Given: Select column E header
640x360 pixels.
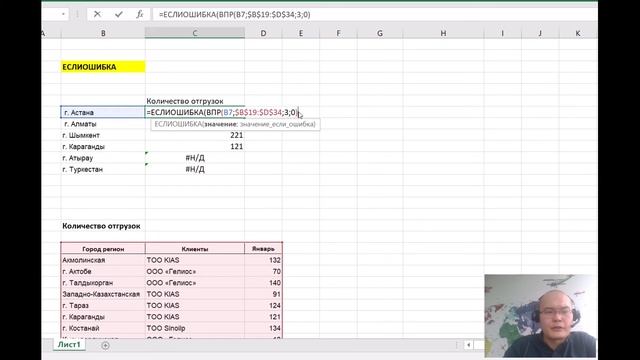Looking at the screenshot, I should [301, 33].
